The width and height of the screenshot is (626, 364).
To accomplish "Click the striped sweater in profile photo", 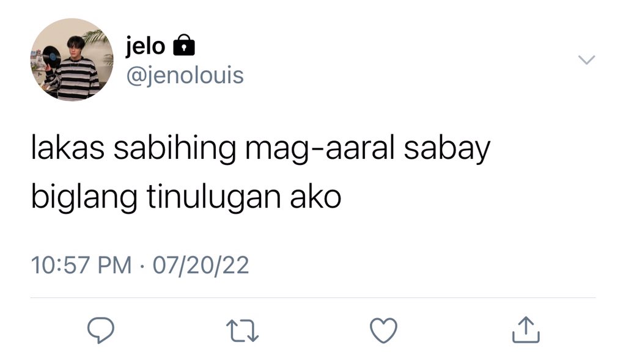I will tap(76, 78).
